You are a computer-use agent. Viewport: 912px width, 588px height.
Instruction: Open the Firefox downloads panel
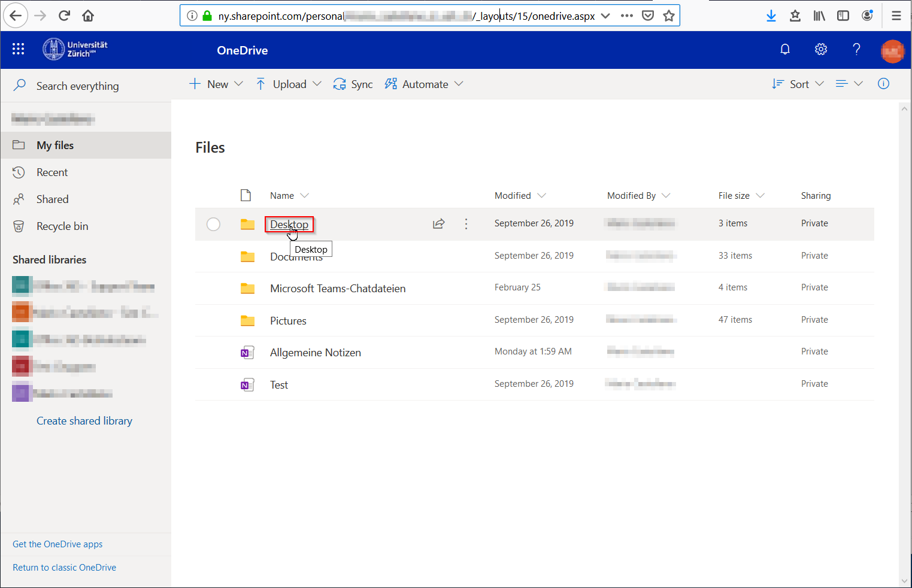click(771, 16)
